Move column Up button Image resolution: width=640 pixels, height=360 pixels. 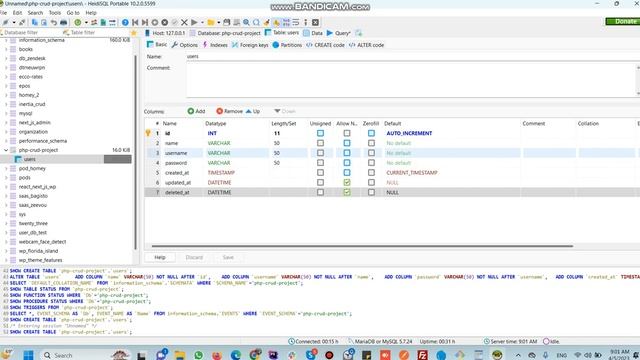pyautogui.click(x=253, y=111)
